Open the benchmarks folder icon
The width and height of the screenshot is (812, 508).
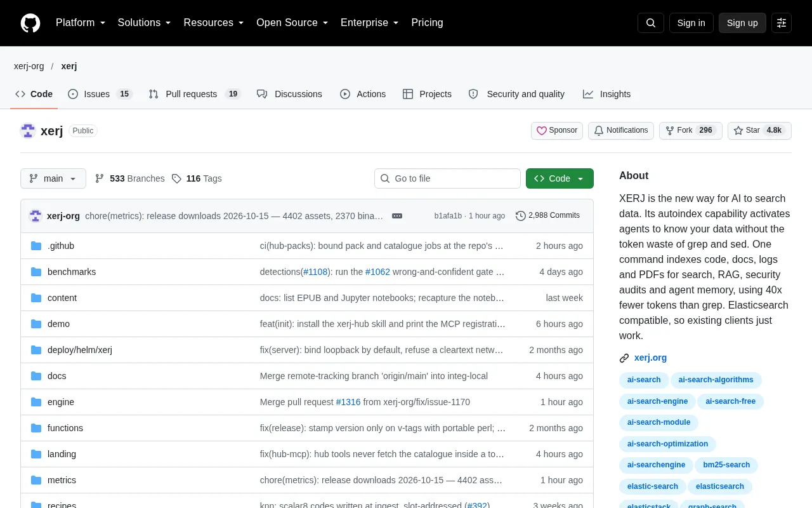36,272
